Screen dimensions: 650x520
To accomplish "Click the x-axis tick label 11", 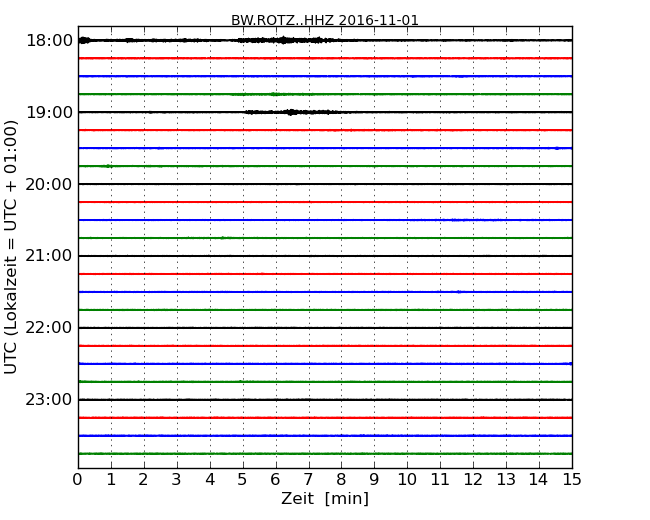I will 440,479.
